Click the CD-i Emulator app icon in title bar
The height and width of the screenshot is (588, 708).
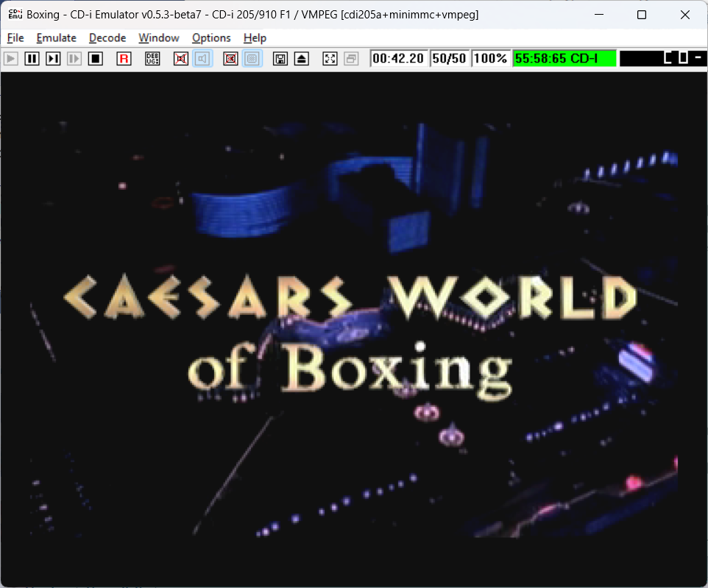click(15, 15)
